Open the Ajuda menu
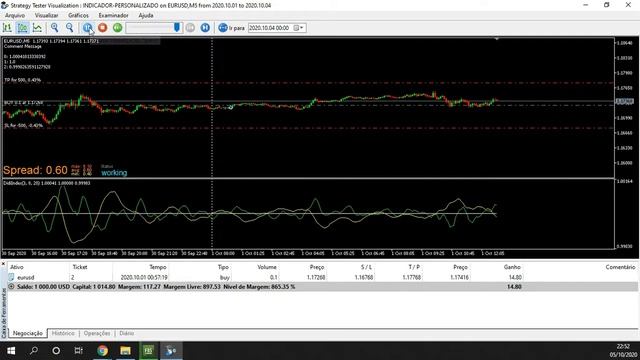This screenshot has width=640, height=360. tap(146, 15)
